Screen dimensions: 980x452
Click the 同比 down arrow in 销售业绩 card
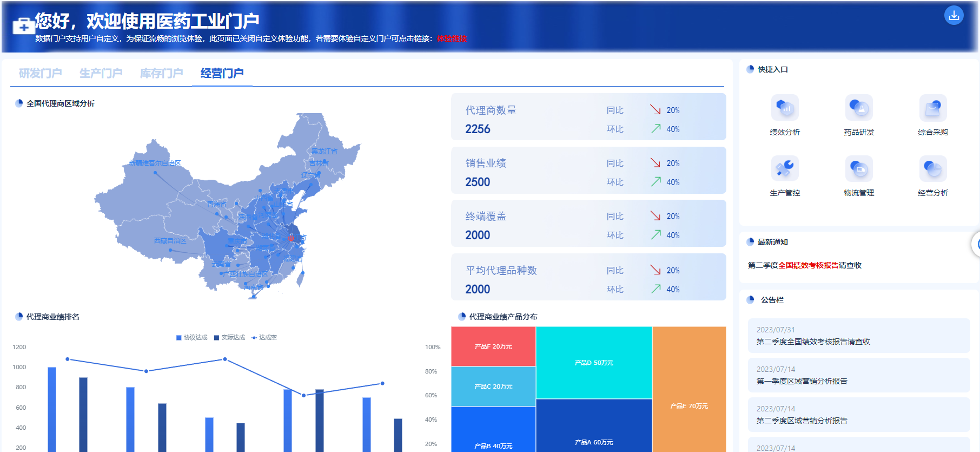(x=655, y=163)
